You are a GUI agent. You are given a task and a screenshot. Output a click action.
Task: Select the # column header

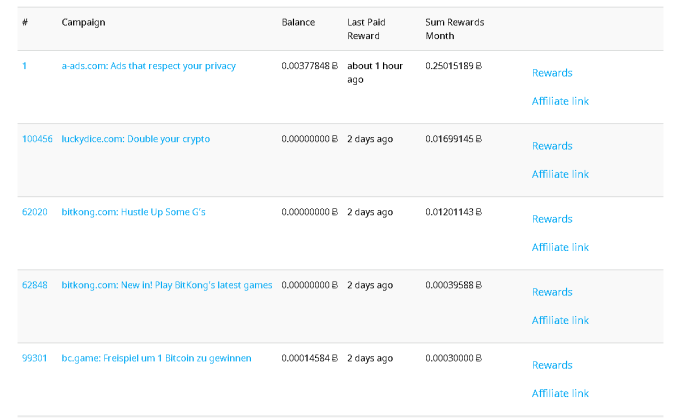pos(25,22)
